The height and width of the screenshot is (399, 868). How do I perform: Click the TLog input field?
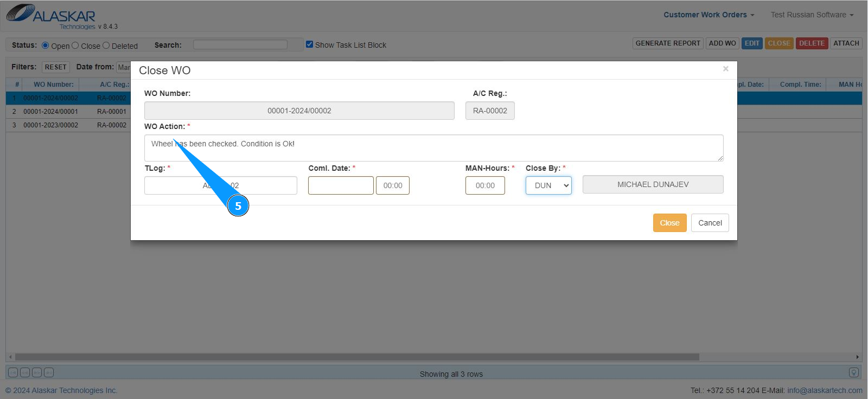pyautogui.click(x=220, y=185)
